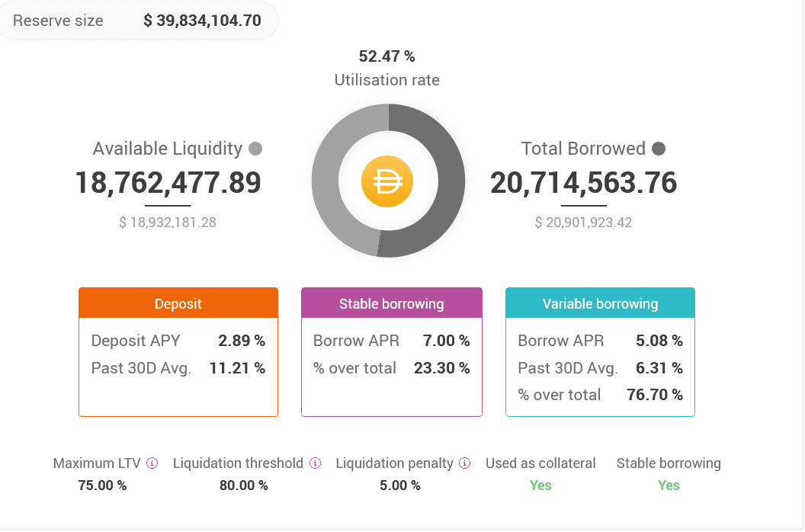The image size is (805, 532).
Task: Click the Total Borrowed legend dot
Action: (x=659, y=149)
